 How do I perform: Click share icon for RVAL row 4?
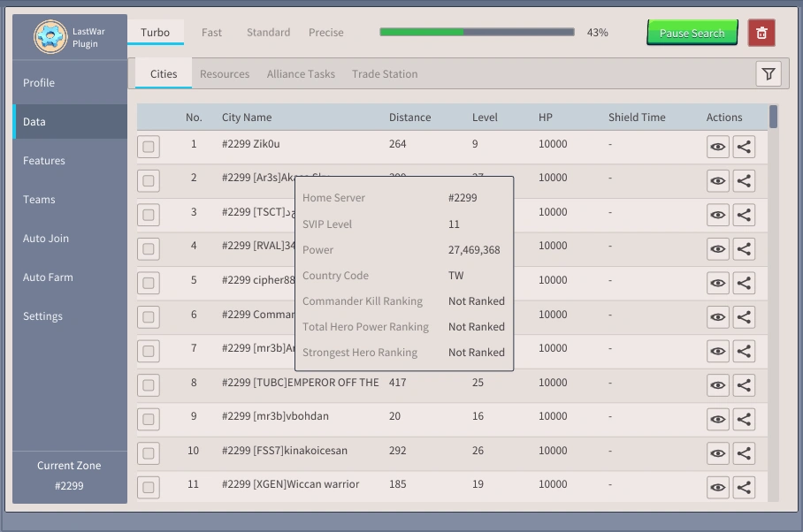click(744, 249)
